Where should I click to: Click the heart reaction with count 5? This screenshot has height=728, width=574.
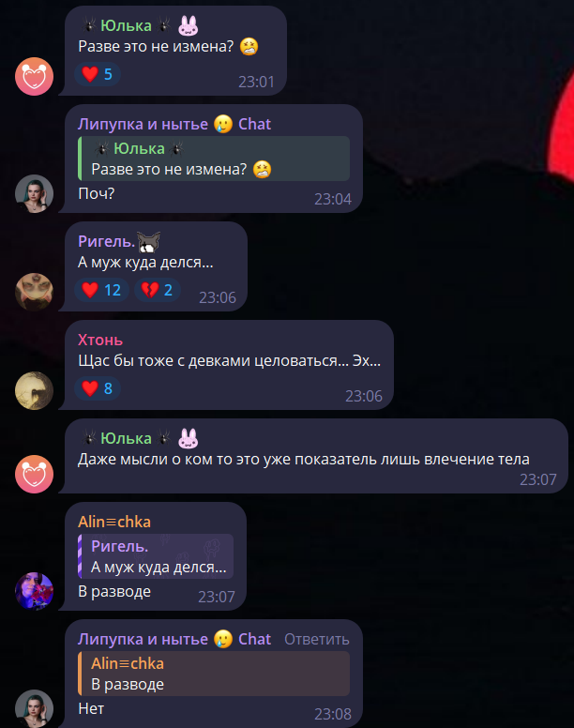click(x=98, y=74)
